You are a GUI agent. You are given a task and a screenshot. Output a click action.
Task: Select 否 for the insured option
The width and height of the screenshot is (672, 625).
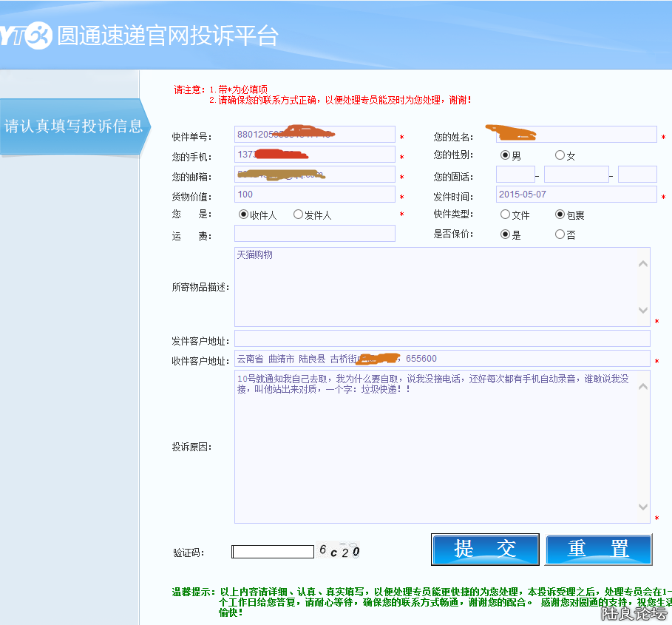pos(560,234)
